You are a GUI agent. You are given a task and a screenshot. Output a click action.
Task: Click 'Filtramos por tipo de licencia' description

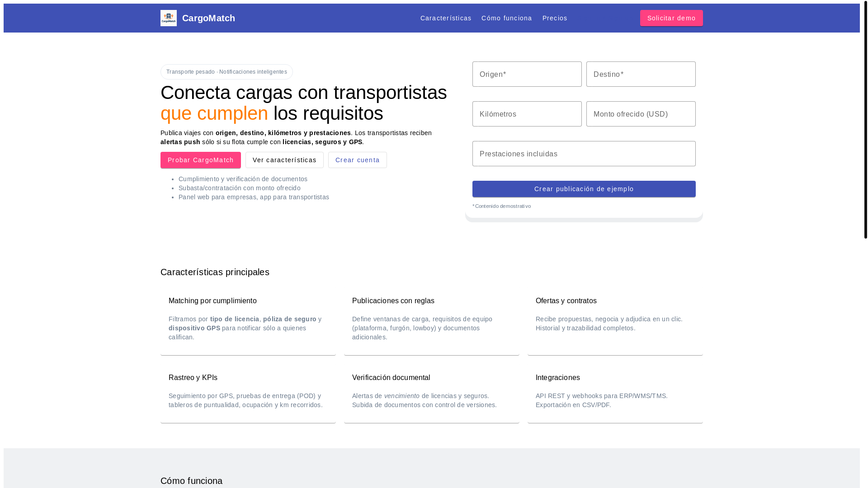click(245, 328)
